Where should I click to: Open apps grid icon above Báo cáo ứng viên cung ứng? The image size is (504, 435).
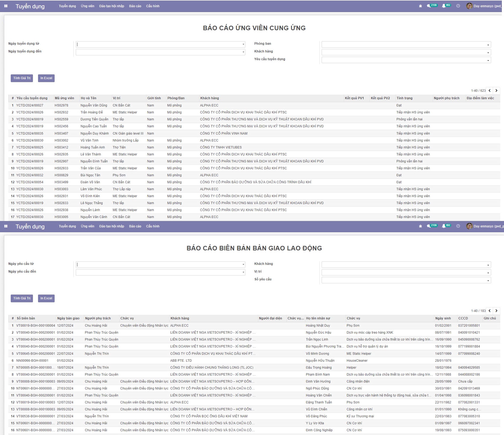coord(6,6)
